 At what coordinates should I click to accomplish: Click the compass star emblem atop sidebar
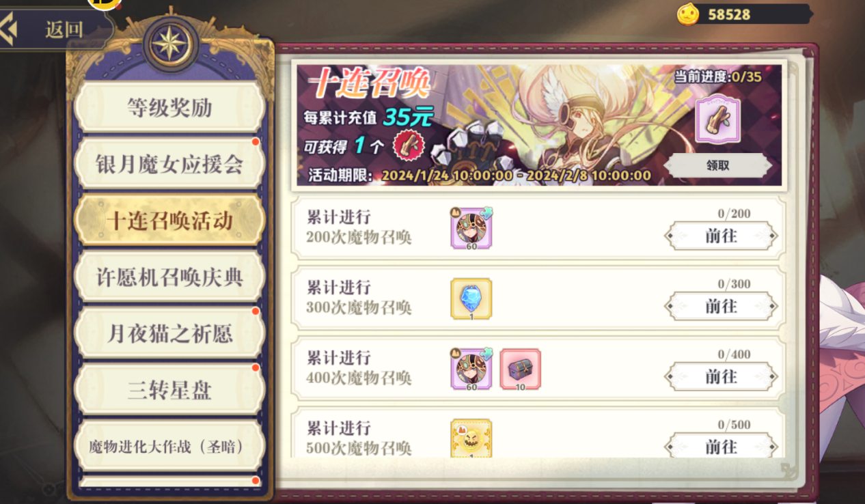point(170,44)
